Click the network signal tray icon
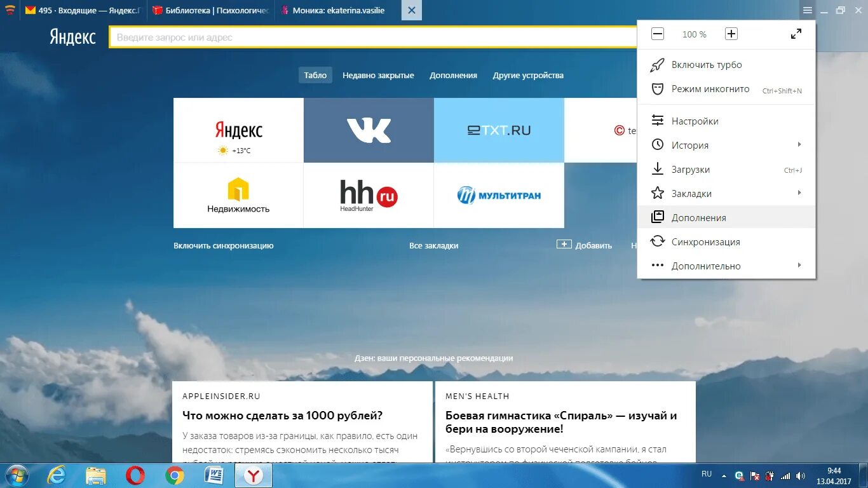868x488 pixels. (x=786, y=475)
